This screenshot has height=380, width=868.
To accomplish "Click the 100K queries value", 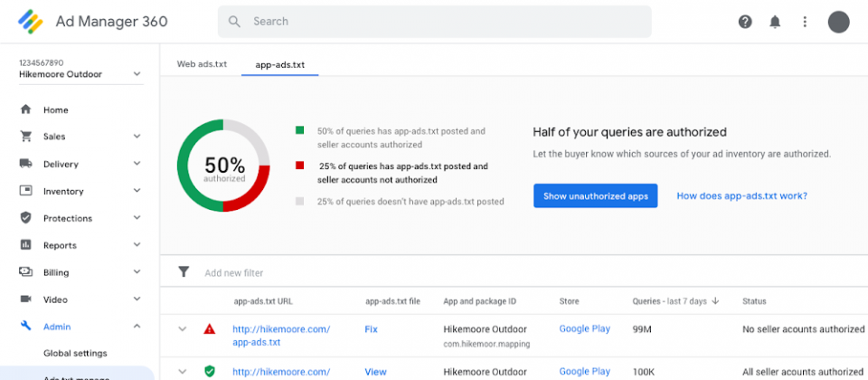I will [x=643, y=372].
